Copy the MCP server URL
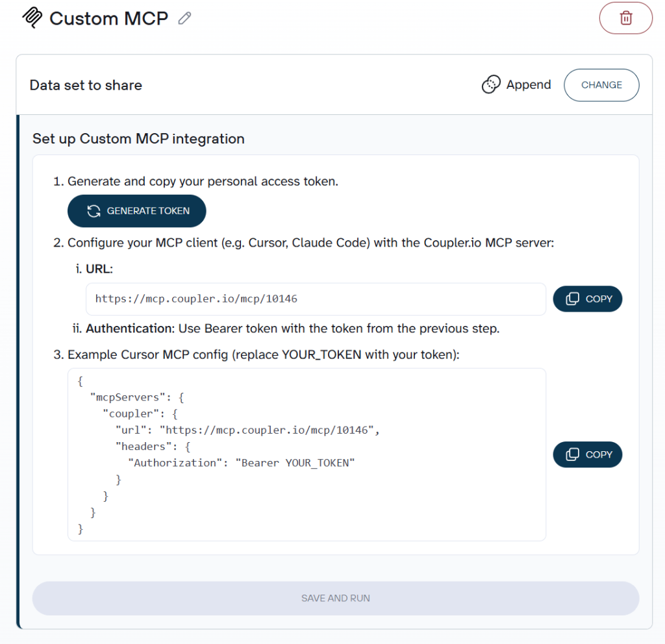This screenshot has height=644, width=665. coord(587,299)
